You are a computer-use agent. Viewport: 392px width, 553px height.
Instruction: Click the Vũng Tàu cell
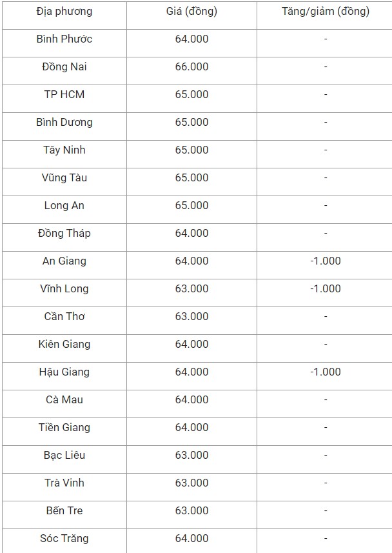[x=64, y=178]
